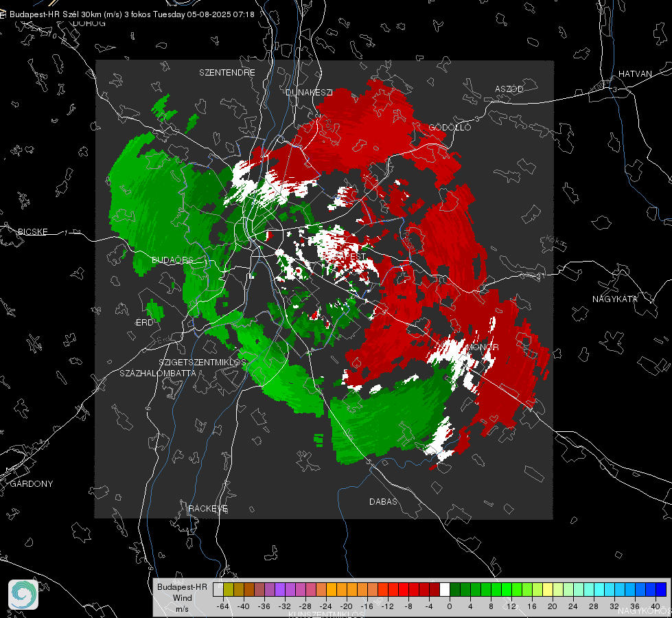Click the white zero-velocity legend swatch

pos(445,590)
